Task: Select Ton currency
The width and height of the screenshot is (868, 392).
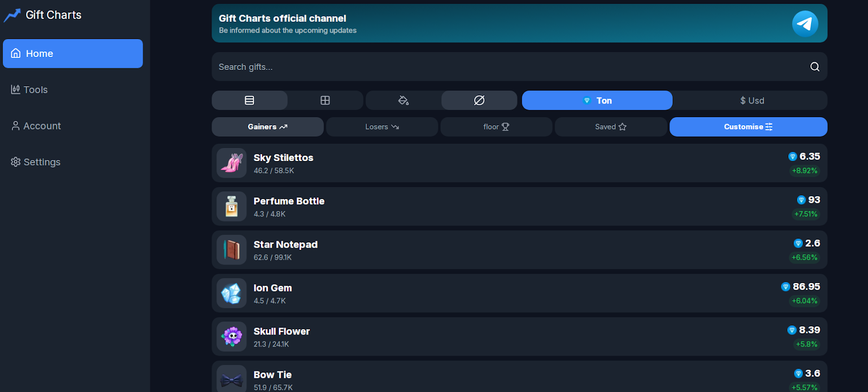Action: (597, 100)
